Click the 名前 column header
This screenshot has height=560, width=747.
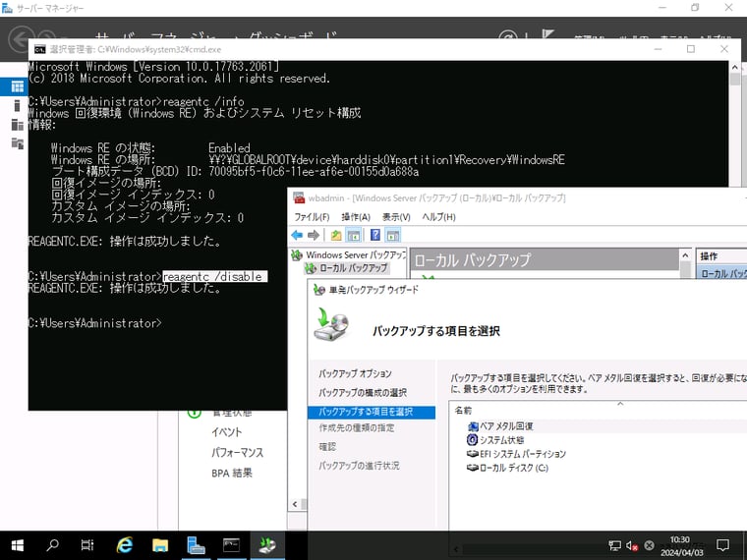[x=463, y=411]
